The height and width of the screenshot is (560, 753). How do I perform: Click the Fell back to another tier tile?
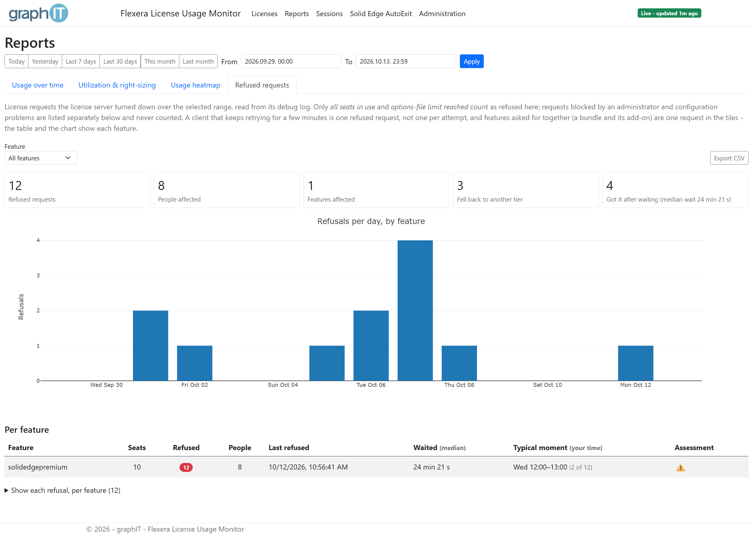coord(526,190)
